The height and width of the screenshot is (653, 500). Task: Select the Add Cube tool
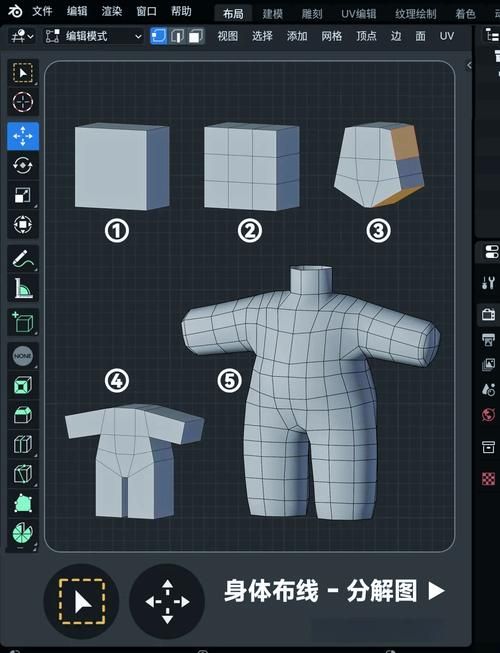(23, 322)
